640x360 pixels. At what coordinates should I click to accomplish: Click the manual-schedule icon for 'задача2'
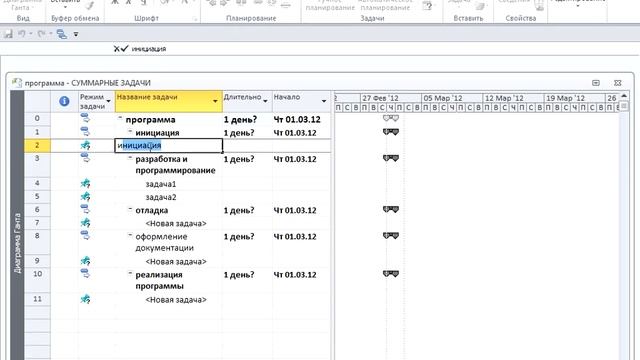tap(85, 197)
